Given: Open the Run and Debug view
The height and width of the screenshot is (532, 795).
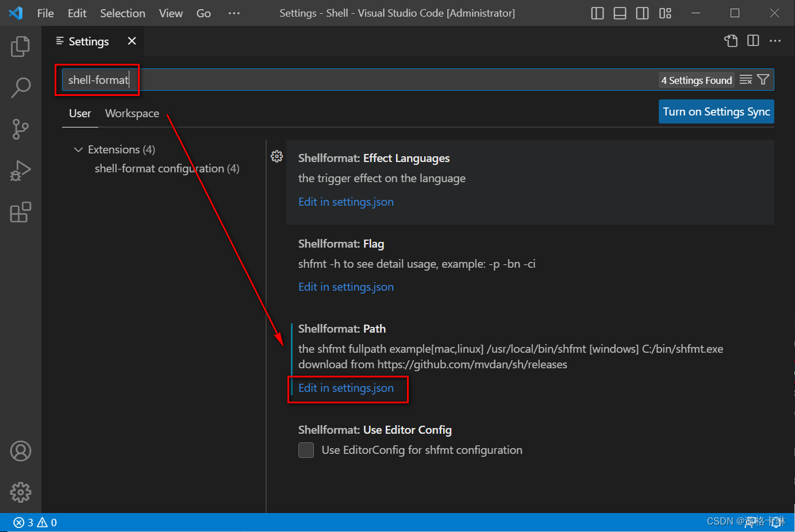Looking at the screenshot, I should 21,171.
